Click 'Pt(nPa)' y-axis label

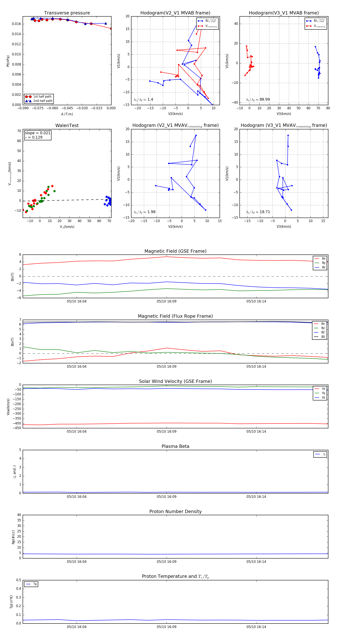8,61
